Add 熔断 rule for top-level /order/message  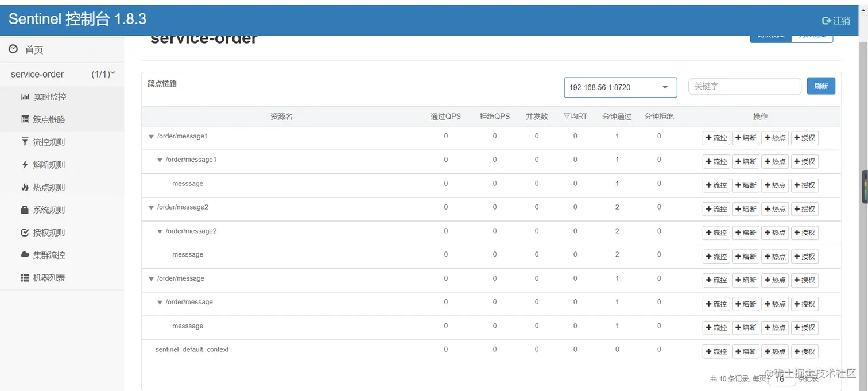coord(746,280)
